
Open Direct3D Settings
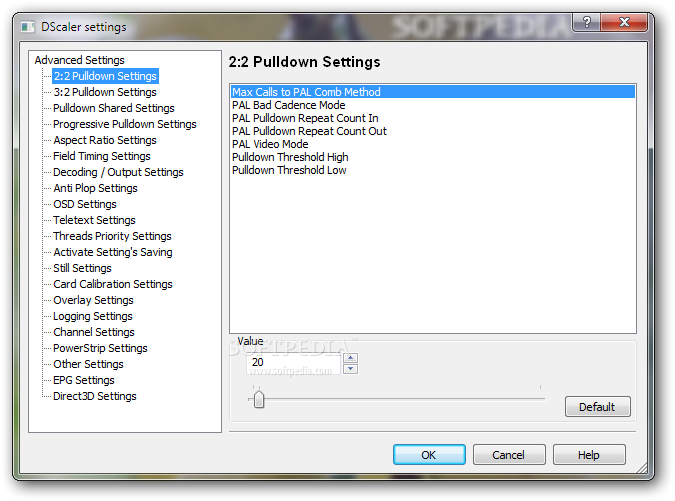(x=95, y=396)
